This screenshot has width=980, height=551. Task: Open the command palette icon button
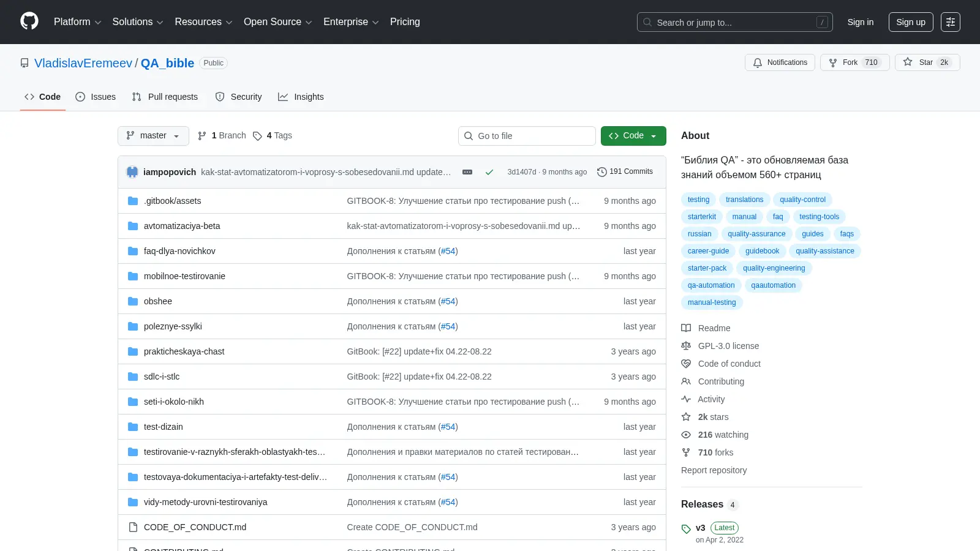[951, 22]
